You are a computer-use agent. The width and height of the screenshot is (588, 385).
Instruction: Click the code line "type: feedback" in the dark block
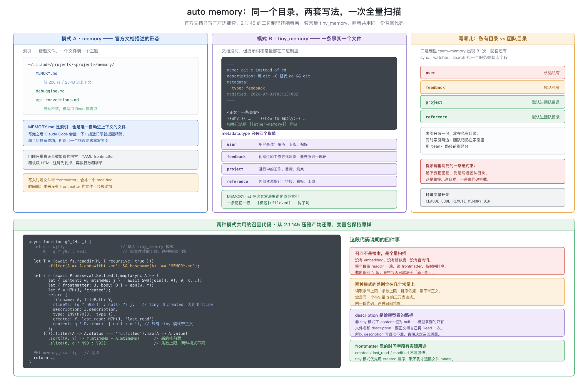click(x=248, y=88)
